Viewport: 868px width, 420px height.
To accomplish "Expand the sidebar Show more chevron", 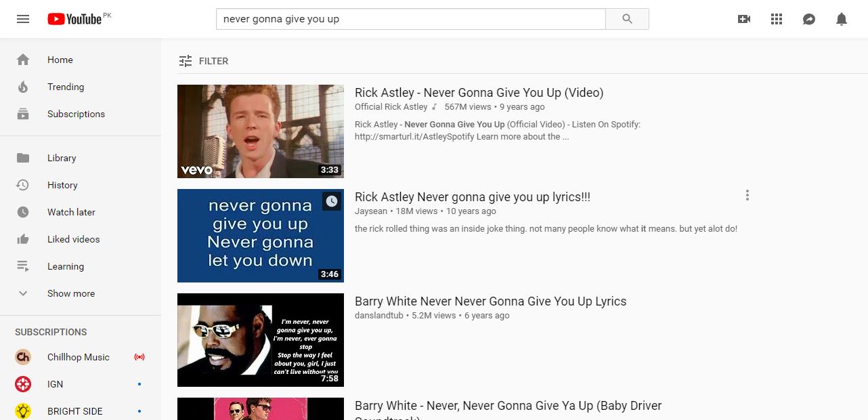I will pos(23,293).
